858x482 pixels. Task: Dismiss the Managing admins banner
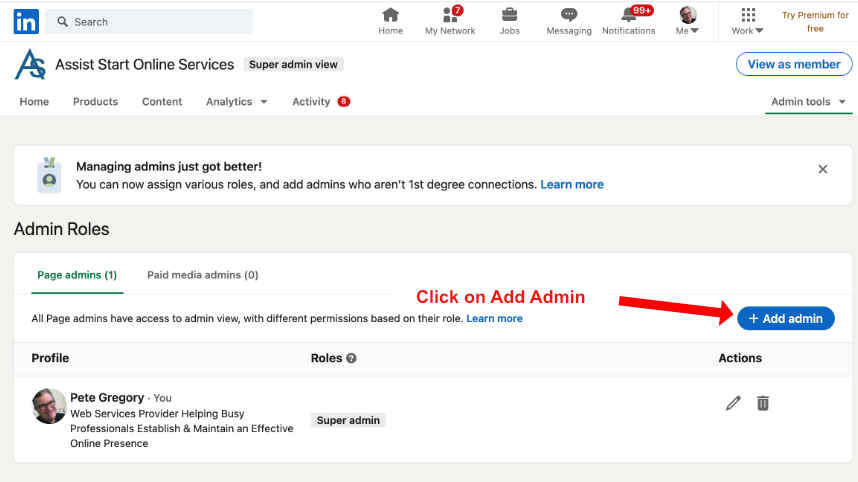pos(822,169)
